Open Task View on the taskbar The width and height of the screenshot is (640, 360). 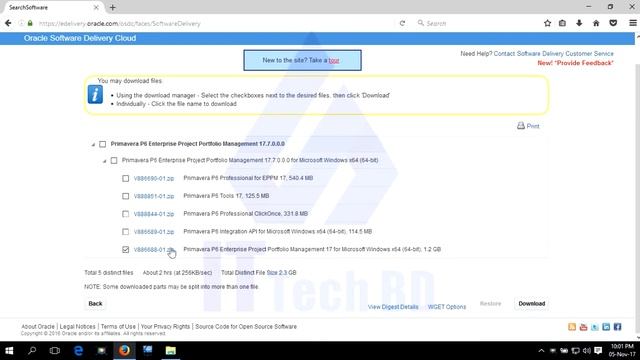[55, 351]
